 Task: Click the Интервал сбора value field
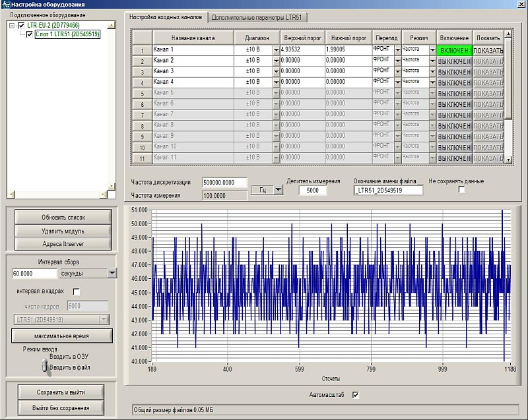tap(34, 274)
